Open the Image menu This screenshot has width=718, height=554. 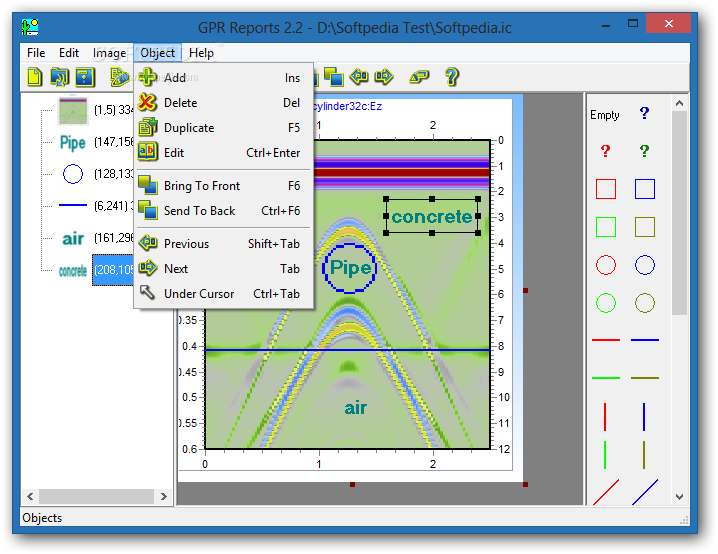pyautogui.click(x=109, y=53)
